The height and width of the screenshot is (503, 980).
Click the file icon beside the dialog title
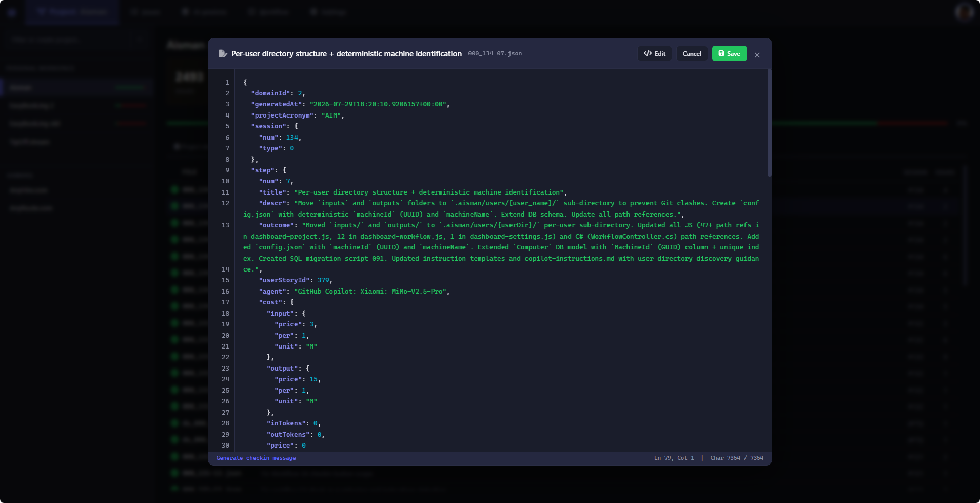pos(223,54)
